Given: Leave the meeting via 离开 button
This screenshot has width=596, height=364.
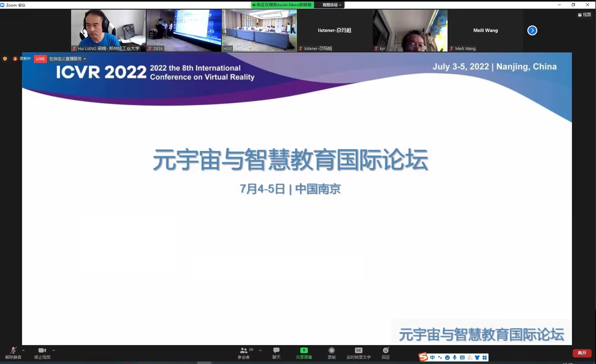Looking at the screenshot, I should (582, 353).
